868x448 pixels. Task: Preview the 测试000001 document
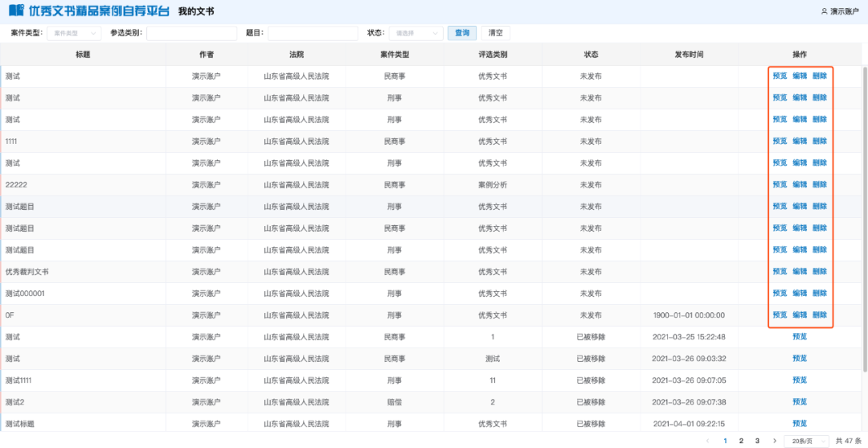780,293
